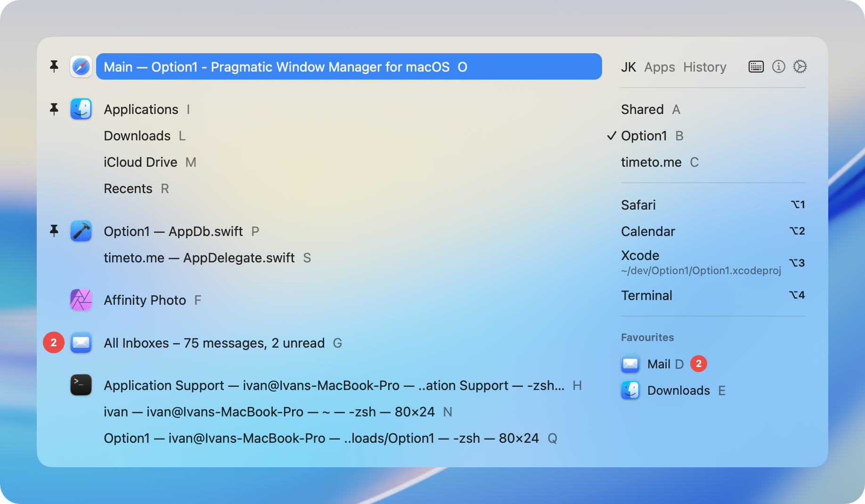The image size is (865, 504).
Task: Open keyboard shortcuts icon in header
Action: [x=756, y=67]
